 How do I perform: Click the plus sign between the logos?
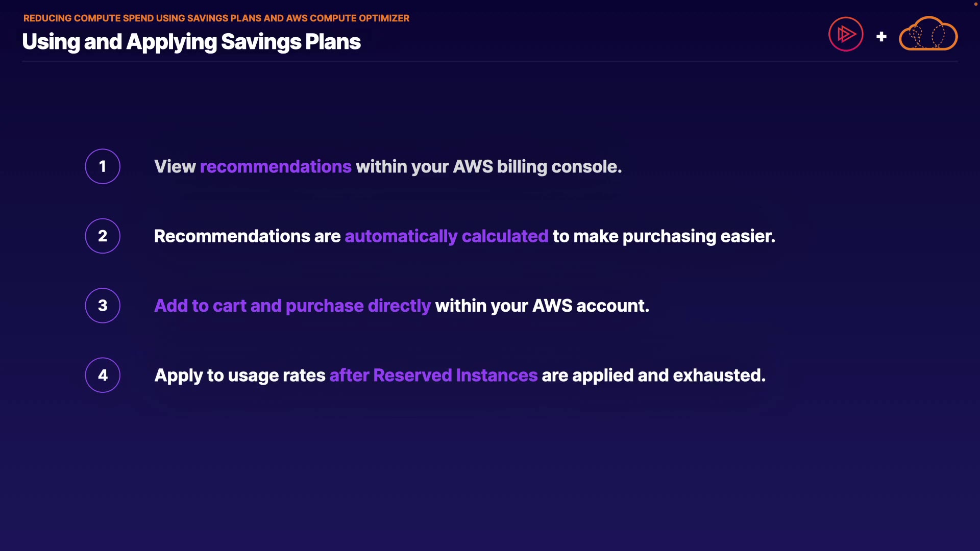[881, 37]
